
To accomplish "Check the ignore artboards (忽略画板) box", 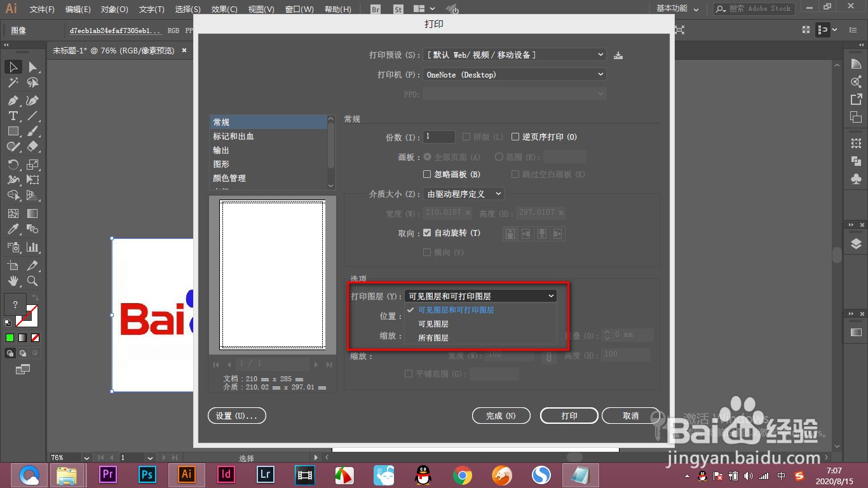I will click(427, 174).
